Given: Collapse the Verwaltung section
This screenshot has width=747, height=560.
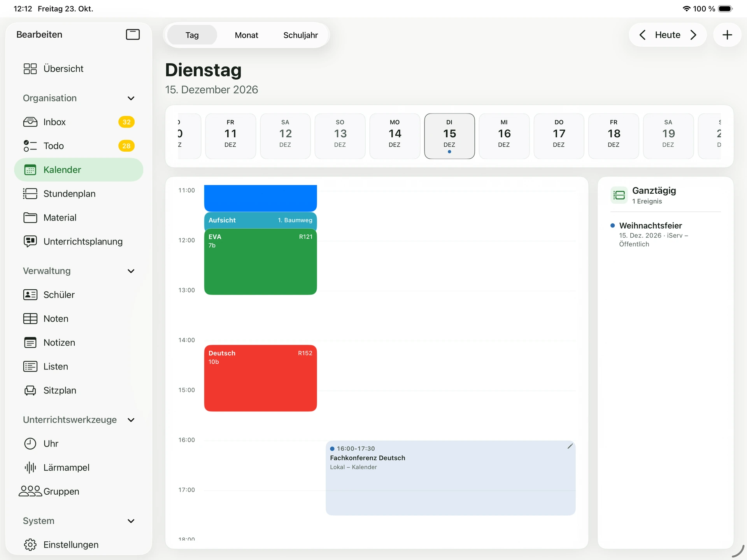Looking at the screenshot, I should coord(131,271).
